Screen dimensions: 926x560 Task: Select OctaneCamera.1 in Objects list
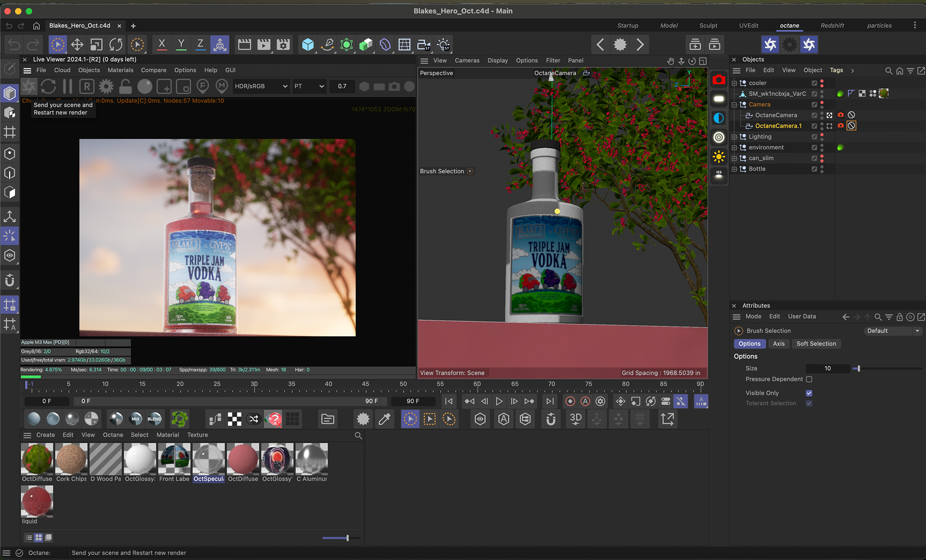[778, 126]
